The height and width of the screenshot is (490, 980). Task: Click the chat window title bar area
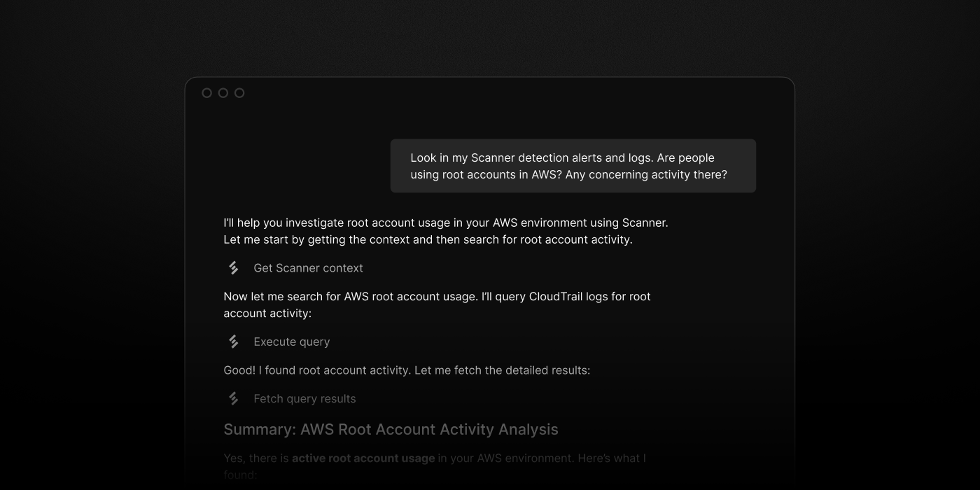pos(490,92)
